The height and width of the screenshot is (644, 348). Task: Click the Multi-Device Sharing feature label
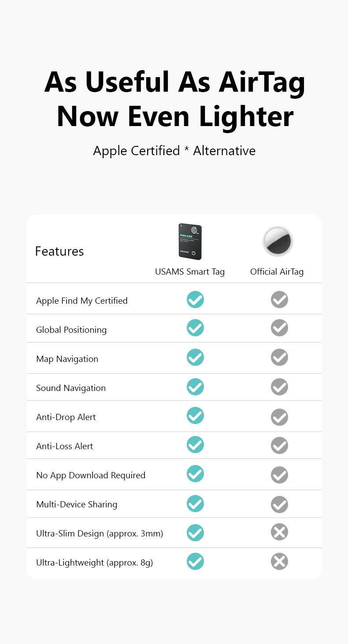pos(77,504)
